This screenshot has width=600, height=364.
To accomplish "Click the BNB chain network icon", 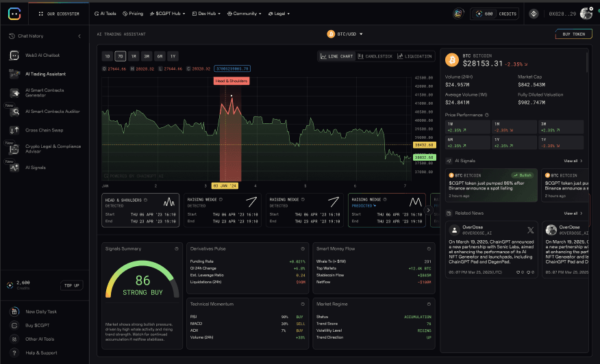I will [534, 14].
